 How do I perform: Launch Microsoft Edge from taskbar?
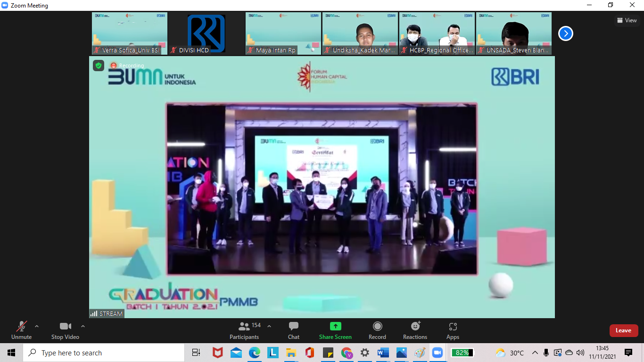254,353
